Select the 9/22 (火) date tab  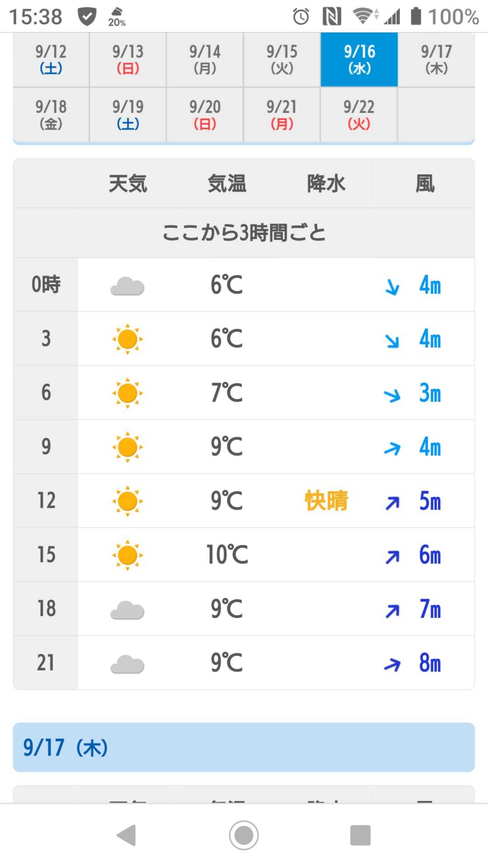click(x=359, y=114)
